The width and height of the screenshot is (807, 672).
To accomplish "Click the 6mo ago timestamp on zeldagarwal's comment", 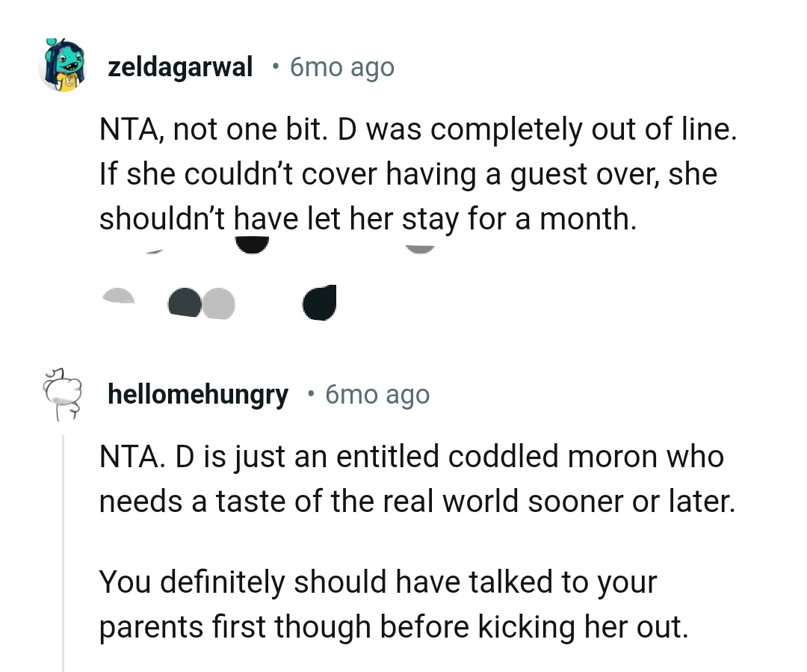I will coord(341,67).
